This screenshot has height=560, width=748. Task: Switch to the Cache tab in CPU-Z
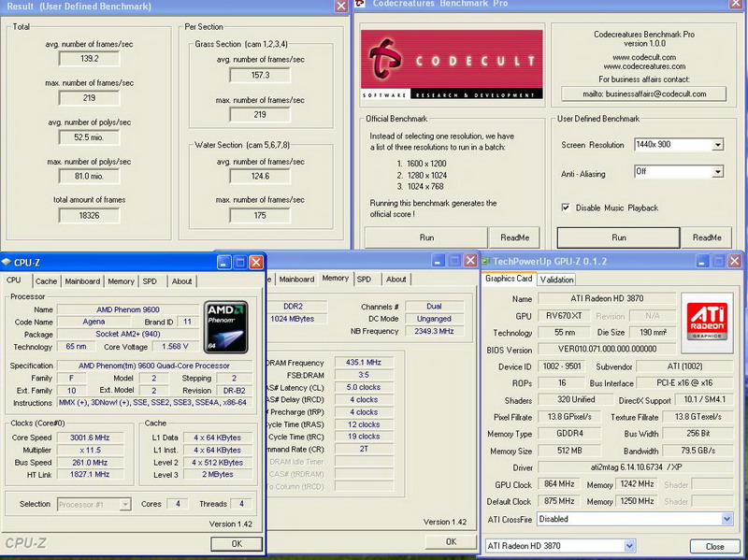[x=46, y=280]
